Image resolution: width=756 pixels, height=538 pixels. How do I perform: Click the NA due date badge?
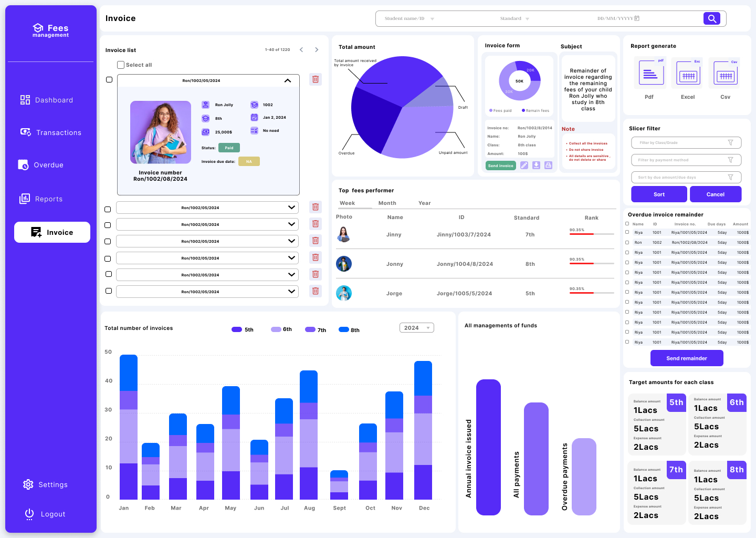[x=249, y=162]
